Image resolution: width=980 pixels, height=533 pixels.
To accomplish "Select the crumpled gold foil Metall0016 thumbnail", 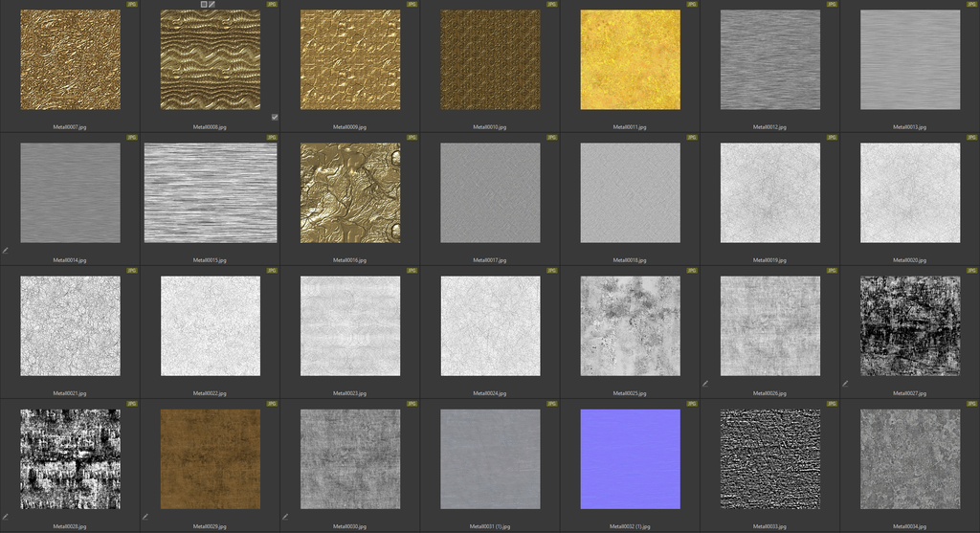I will click(x=350, y=192).
